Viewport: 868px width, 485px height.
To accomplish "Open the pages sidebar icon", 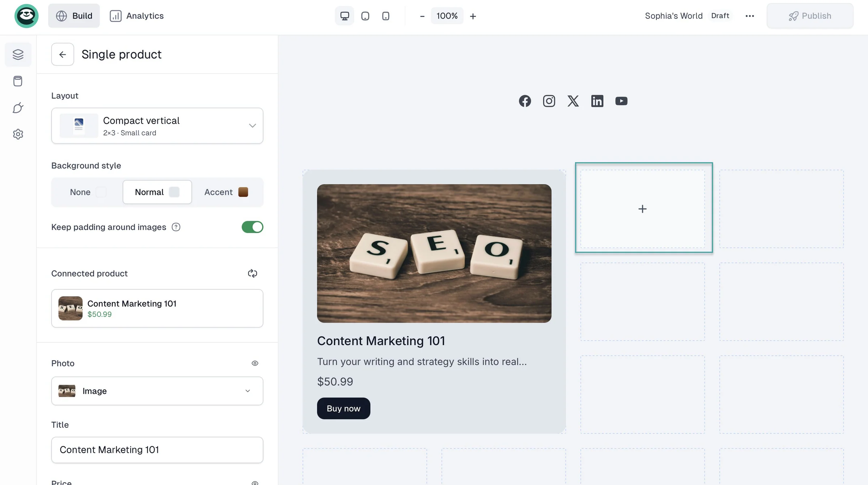I will point(18,81).
